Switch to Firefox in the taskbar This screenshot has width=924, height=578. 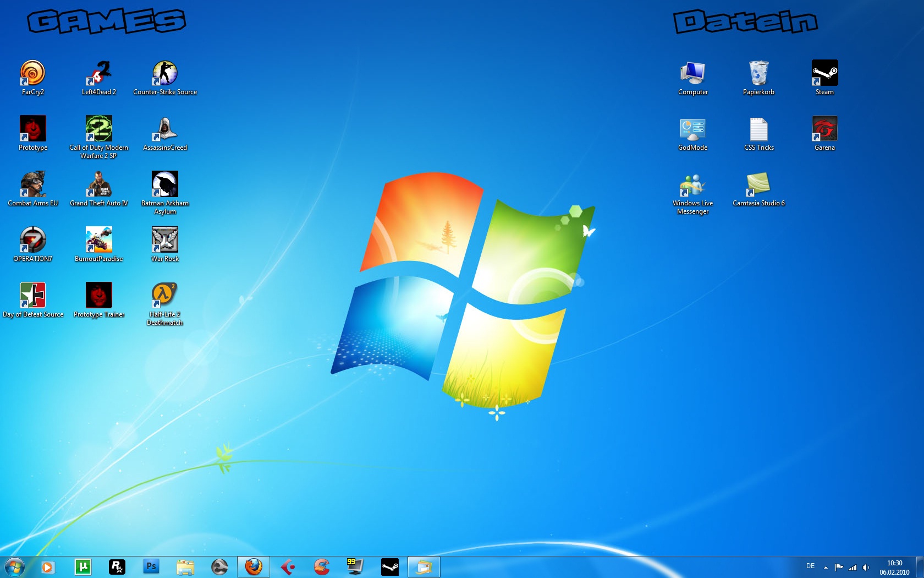(254, 567)
